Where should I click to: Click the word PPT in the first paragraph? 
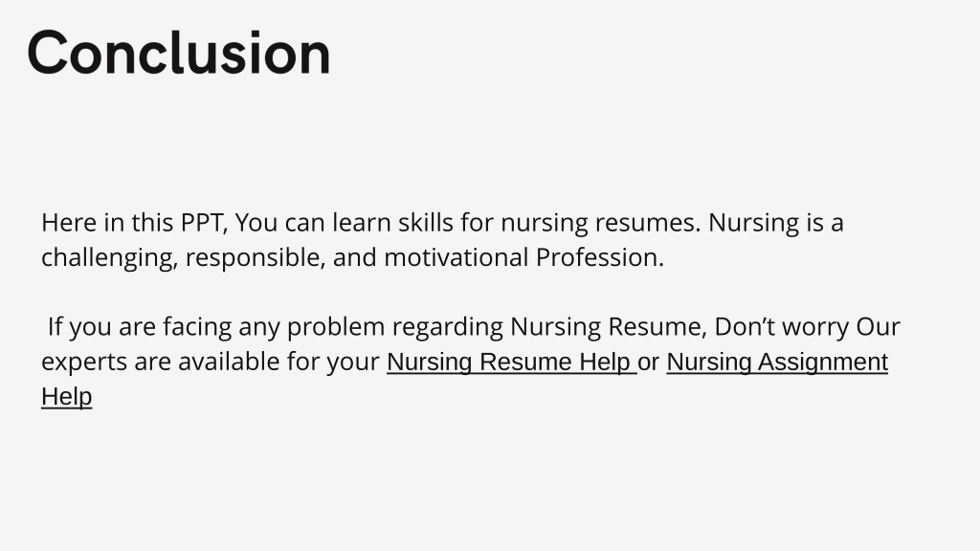point(204,223)
